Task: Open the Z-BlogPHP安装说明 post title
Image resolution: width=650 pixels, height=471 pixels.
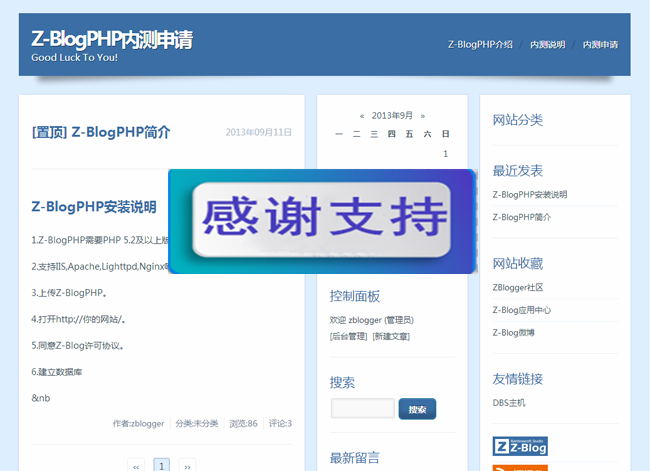Action: [94, 206]
